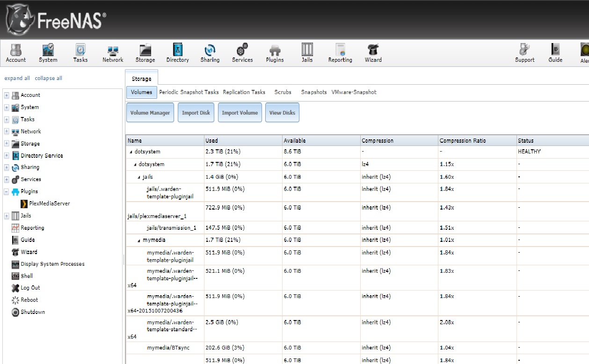Switch to the Snapshots tab
The image size is (589, 364).
[314, 92]
